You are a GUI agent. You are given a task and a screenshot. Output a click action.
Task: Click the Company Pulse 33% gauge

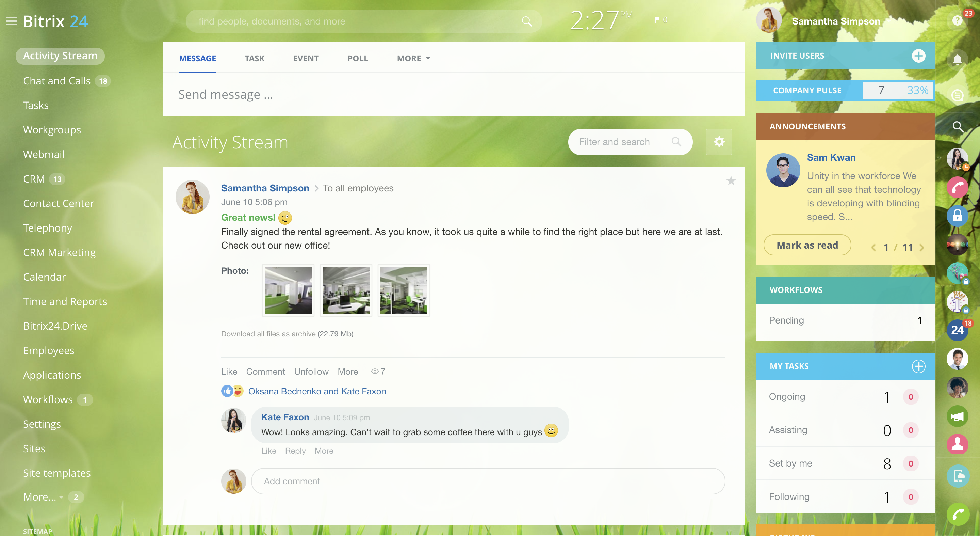point(918,90)
